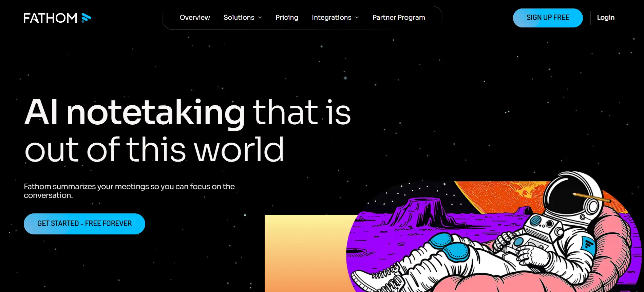Expand the Solutions dropdown chevron
Image resolution: width=644 pixels, height=292 pixels.
click(x=260, y=18)
